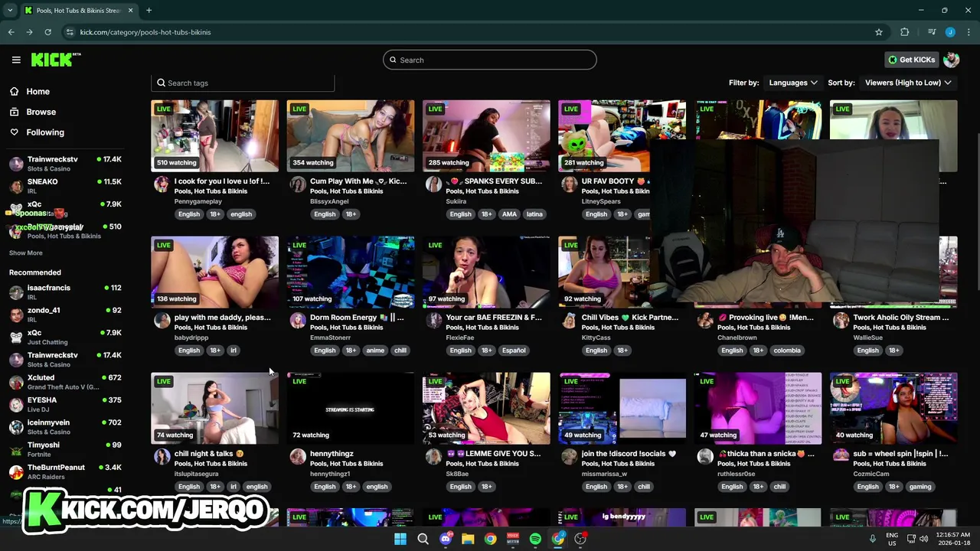This screenshot has height=551, width=980.
Task: Open browser extensions puzzle icon
Action: [904, 32]
